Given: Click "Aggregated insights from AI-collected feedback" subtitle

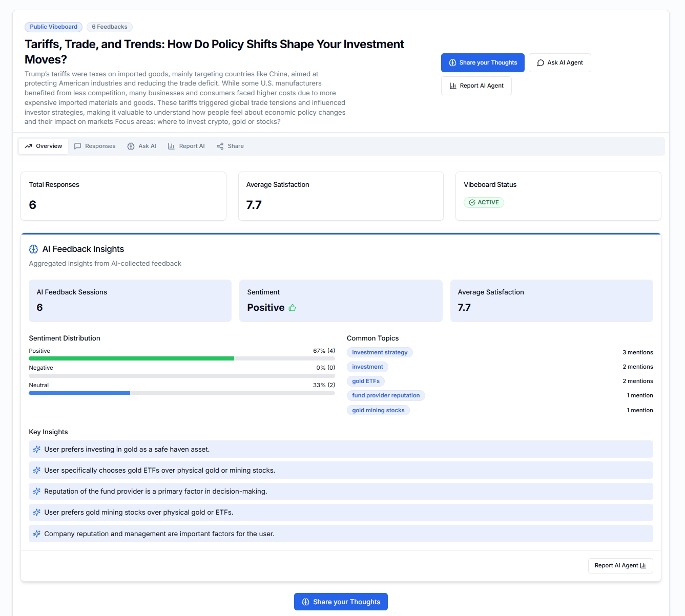Looking at the screenshot, I should point(105,264).
